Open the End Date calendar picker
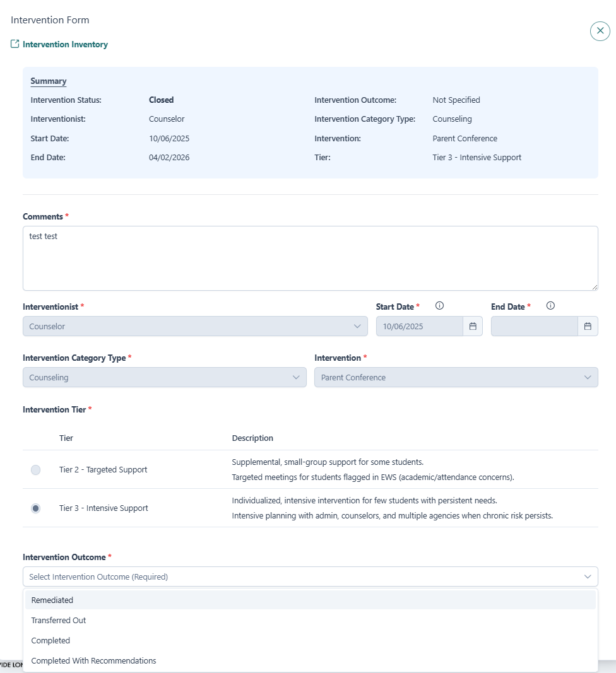The width and height of the screenshot is (616, 673). point(588,326)
